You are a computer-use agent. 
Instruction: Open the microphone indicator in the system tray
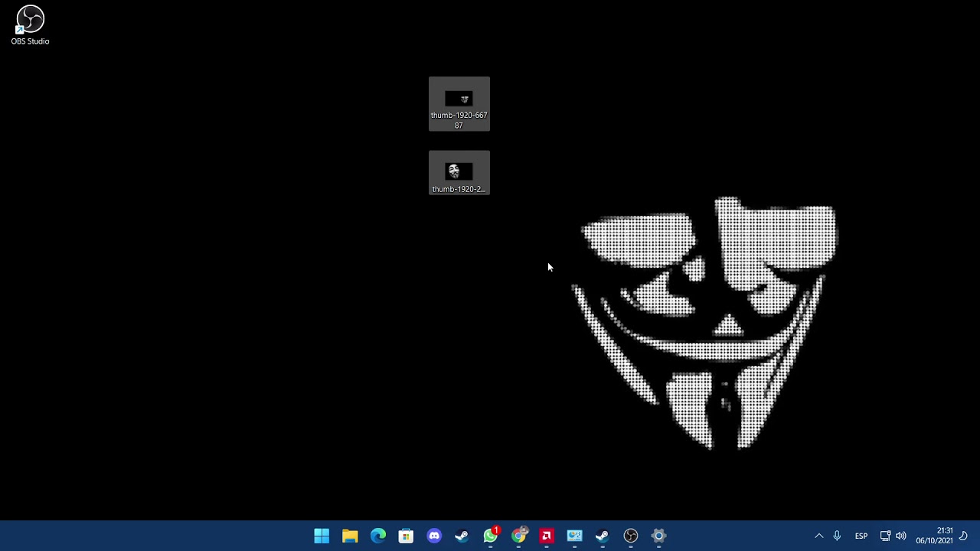point(837,536)
